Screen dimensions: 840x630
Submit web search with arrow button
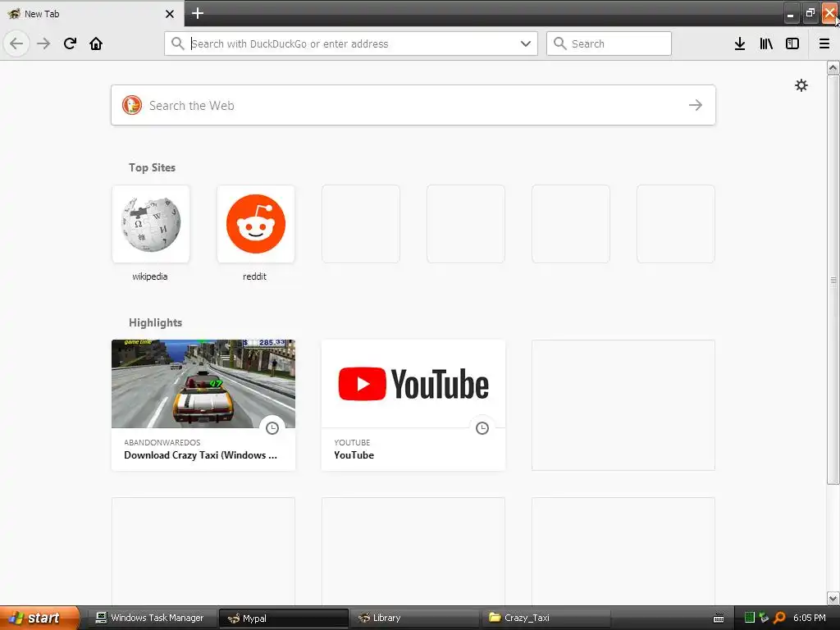tap(696, 105)
